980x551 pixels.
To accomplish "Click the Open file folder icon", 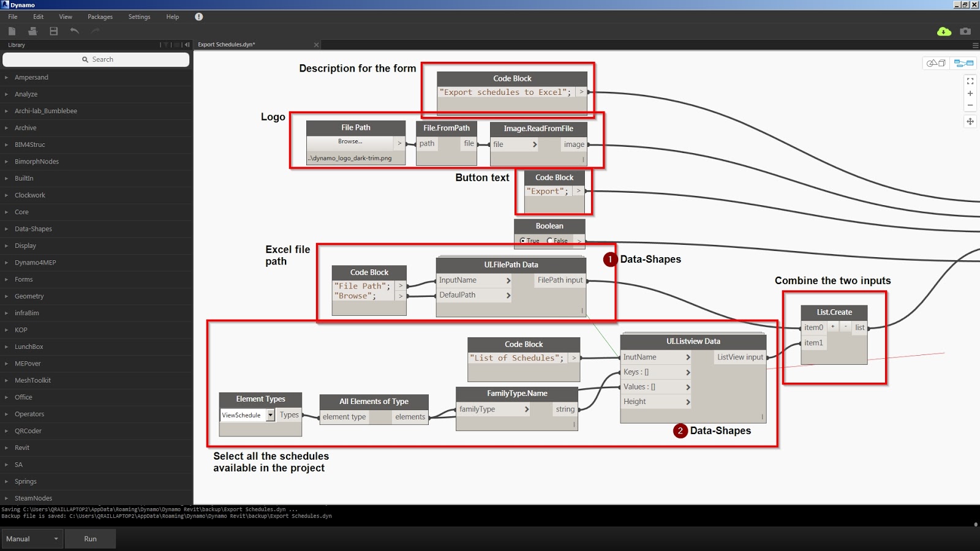I will click(x=32, y=31).
